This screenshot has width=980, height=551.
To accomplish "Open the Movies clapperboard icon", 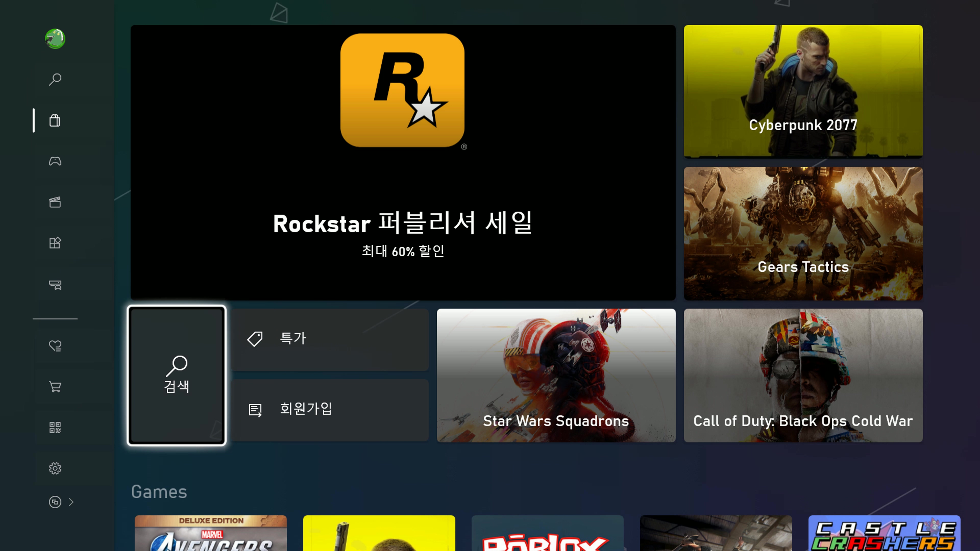I will tap(55, 202).
